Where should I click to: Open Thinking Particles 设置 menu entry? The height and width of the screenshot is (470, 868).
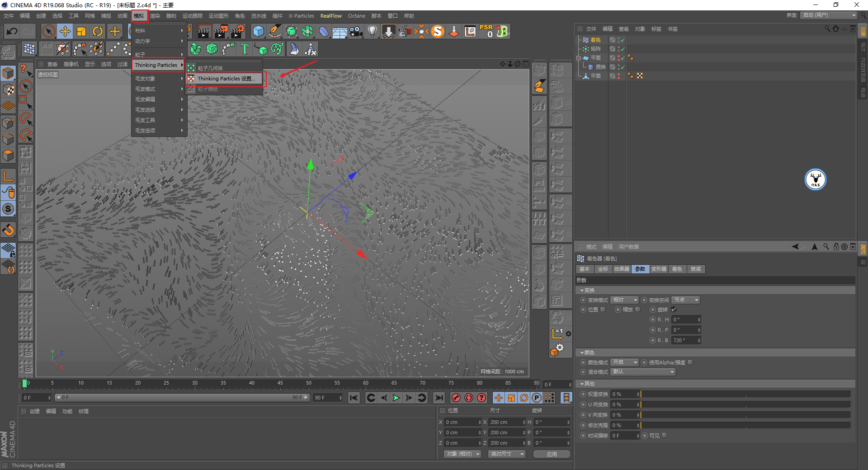pos(226,79)
